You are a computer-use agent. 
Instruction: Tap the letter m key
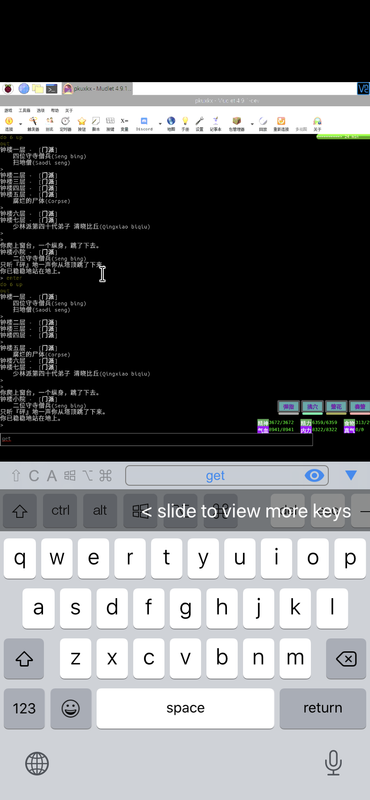coord(295,658)
